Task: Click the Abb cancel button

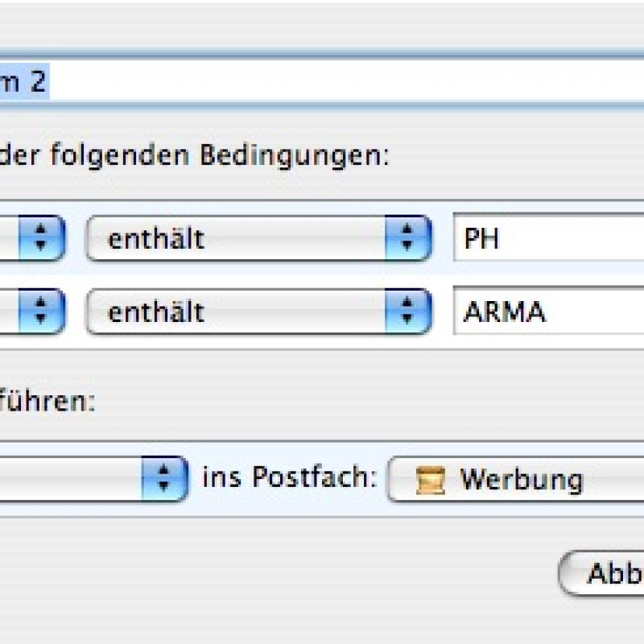Action: click(x=601, y=573)
